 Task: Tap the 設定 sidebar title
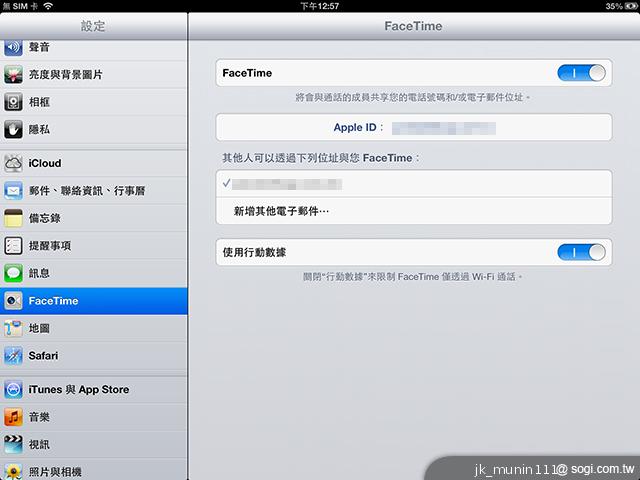coord(93,26)
